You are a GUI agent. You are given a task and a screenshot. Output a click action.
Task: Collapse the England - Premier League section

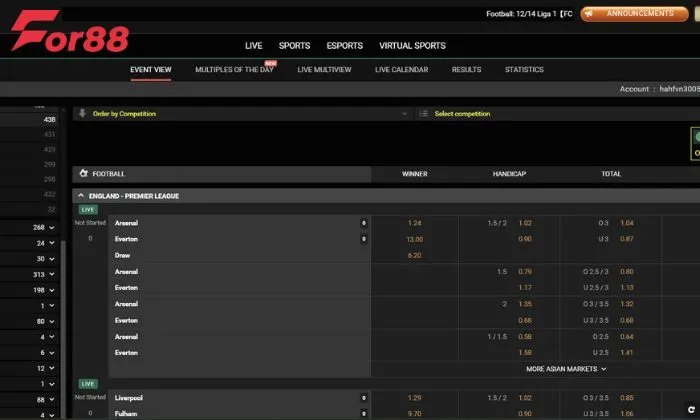80,196
